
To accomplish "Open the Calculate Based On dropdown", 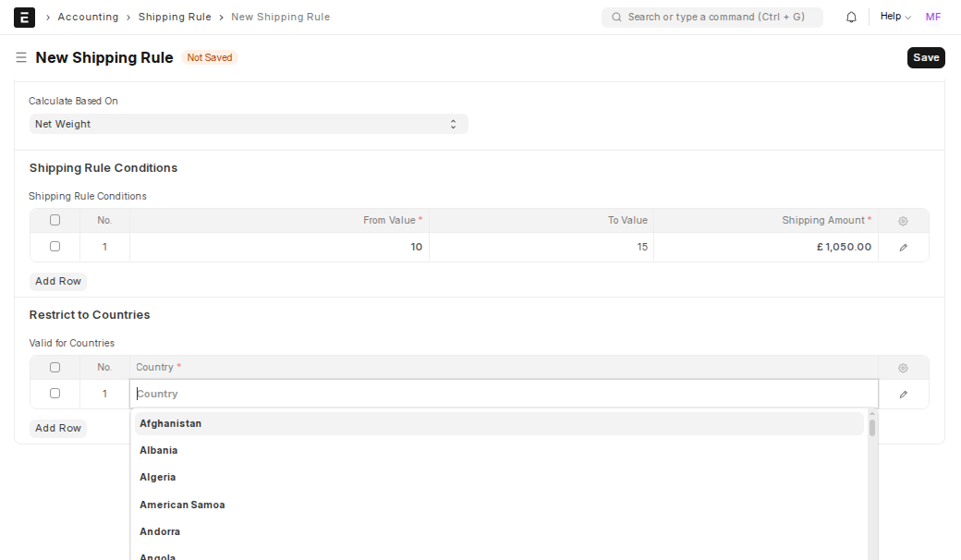I will (x=248, y=124).
